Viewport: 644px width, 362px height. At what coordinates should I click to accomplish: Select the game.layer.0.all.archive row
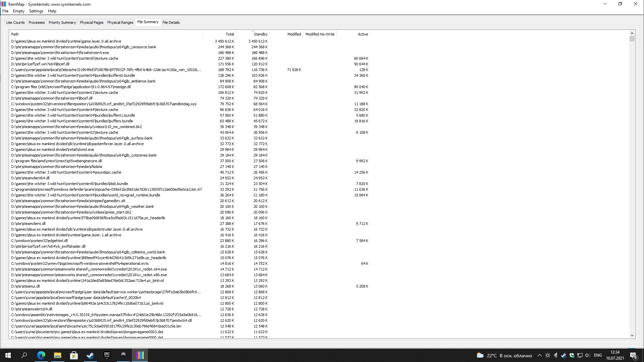190,41
